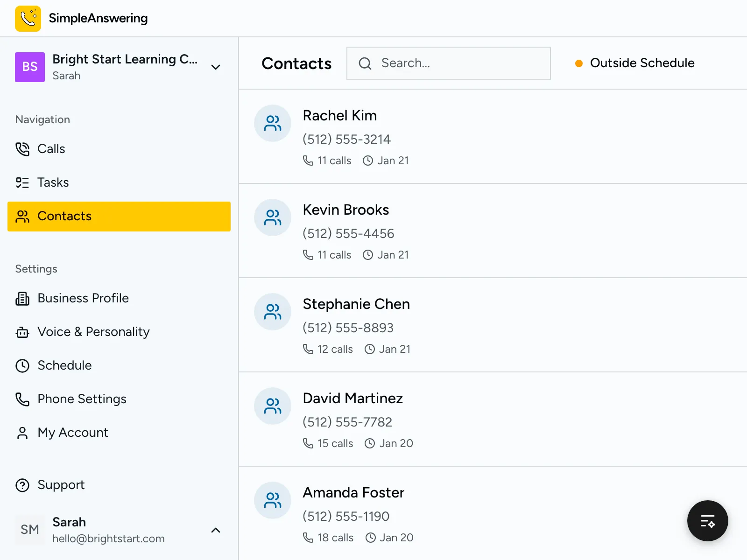
Task: Click the Support question mark icon
Action: 23,485
